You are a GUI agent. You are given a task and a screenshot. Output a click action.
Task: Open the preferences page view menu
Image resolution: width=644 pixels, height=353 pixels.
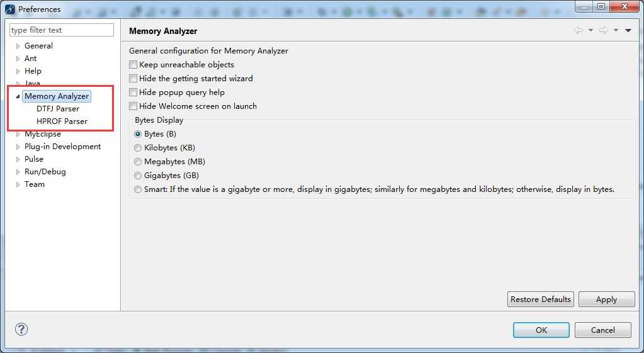pos(628,30)
